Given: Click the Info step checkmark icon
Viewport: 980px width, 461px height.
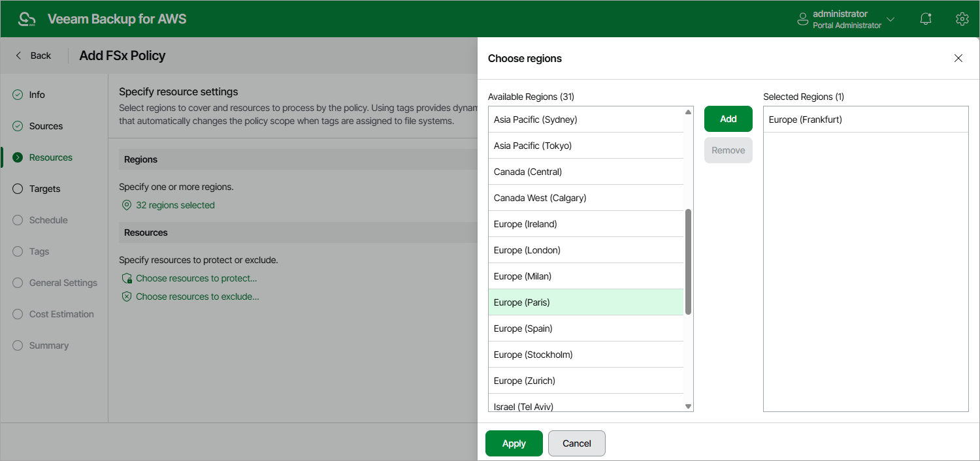Looking at the screenshot, I should pos(18,95).
